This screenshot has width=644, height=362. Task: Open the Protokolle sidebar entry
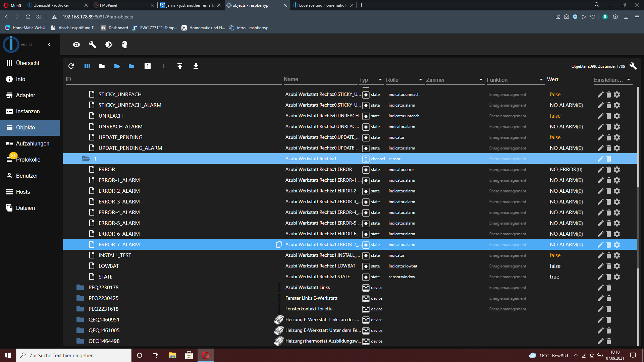(x=28, y=160)
